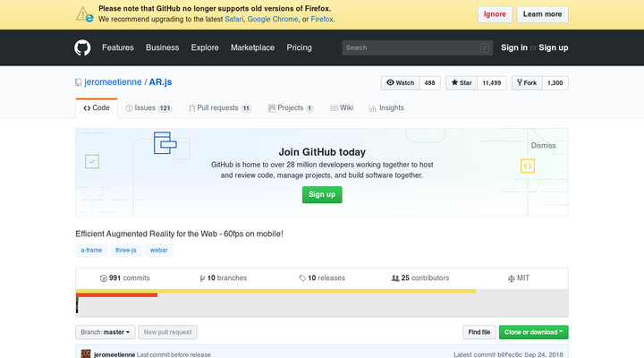Open the Wiki tab
The height and width of the screenshot is (358, 644).
point(342,108)
